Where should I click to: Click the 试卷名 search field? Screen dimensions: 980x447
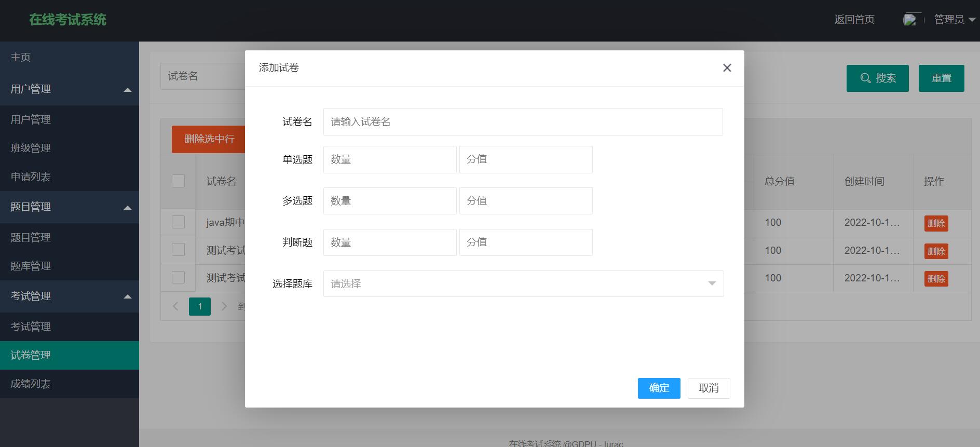click(203, 76)
